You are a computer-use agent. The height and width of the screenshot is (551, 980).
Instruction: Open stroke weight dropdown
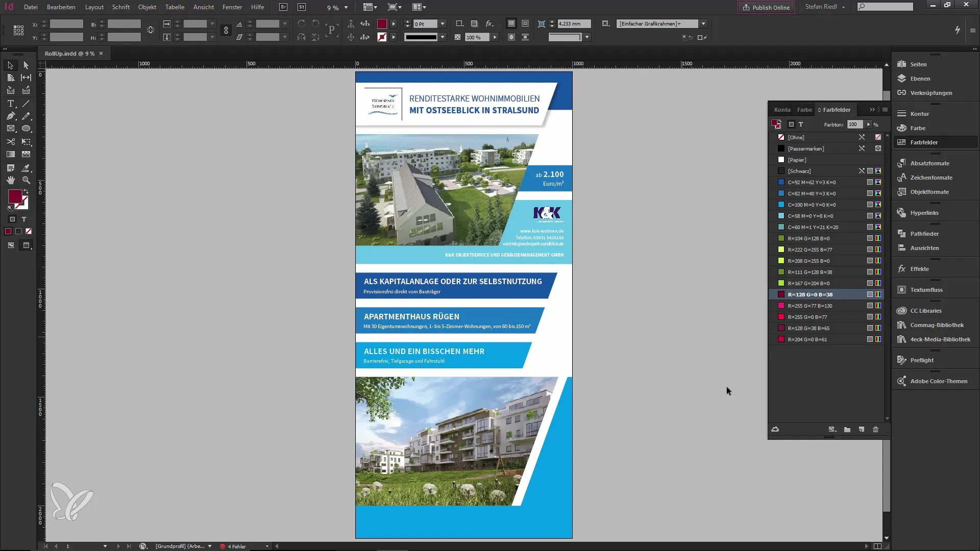[443, 23]
